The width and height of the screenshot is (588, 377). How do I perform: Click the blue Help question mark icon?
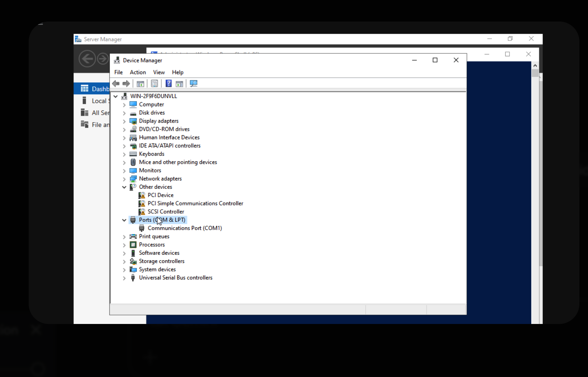click(x=169, y=83)
